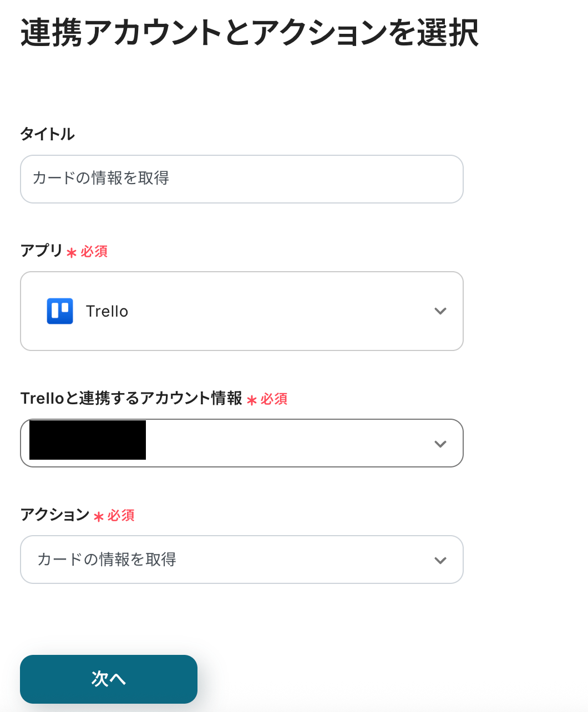
Task: Click the chevron arrow in account selector
Action: click(440, 444)
